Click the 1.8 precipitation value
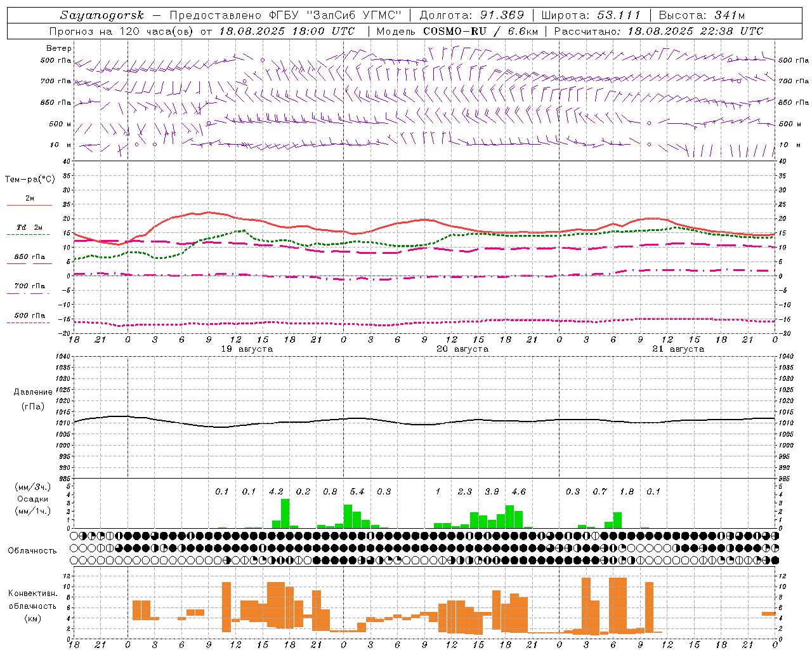 (x=627, y=492)
